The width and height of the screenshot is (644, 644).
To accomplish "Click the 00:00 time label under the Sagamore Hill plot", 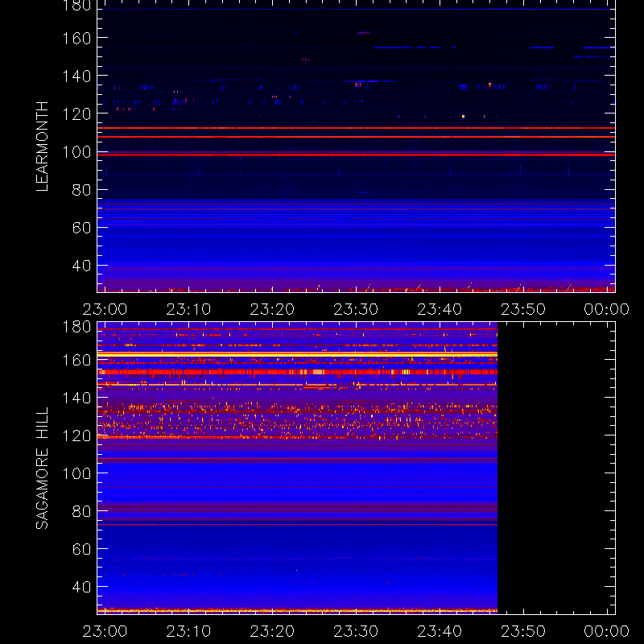I will pos(607,631).
